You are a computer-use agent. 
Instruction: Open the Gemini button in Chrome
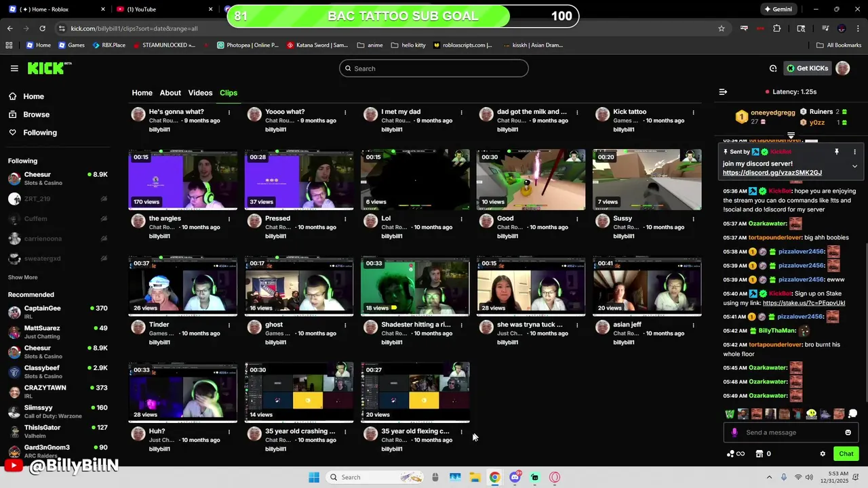(777, 9)
